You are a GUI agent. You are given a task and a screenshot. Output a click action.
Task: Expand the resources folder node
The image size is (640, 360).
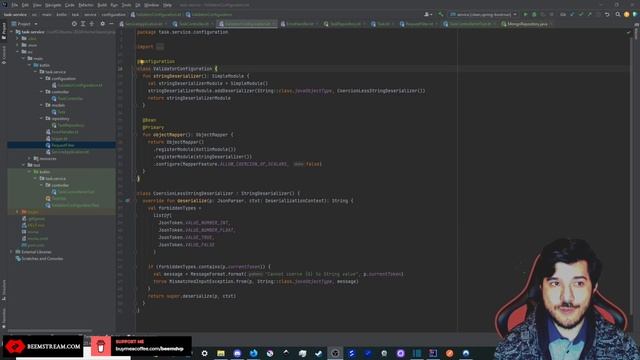coord(30,158)
